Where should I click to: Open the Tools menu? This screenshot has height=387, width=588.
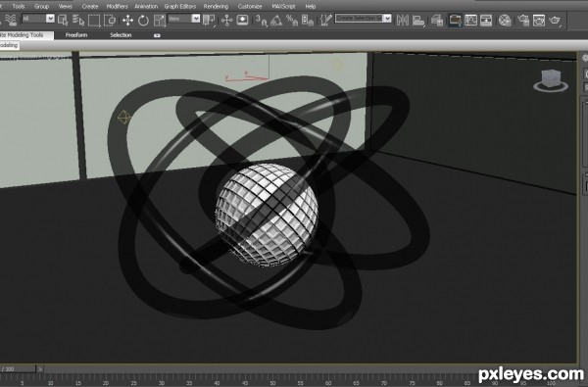pyautogui.click(x=19, y=7)
